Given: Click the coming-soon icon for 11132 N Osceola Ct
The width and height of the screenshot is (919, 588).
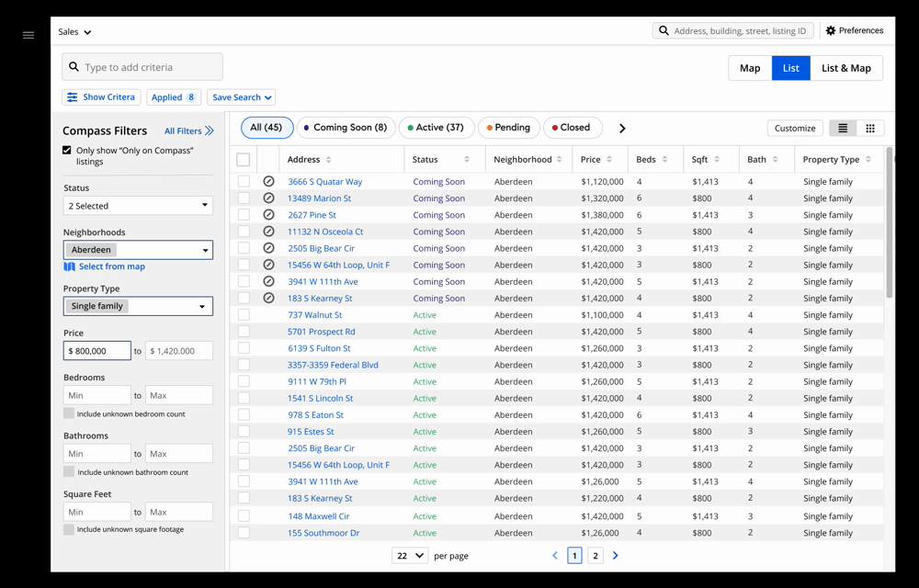Looking at the screenshot, I should (268, 232).
